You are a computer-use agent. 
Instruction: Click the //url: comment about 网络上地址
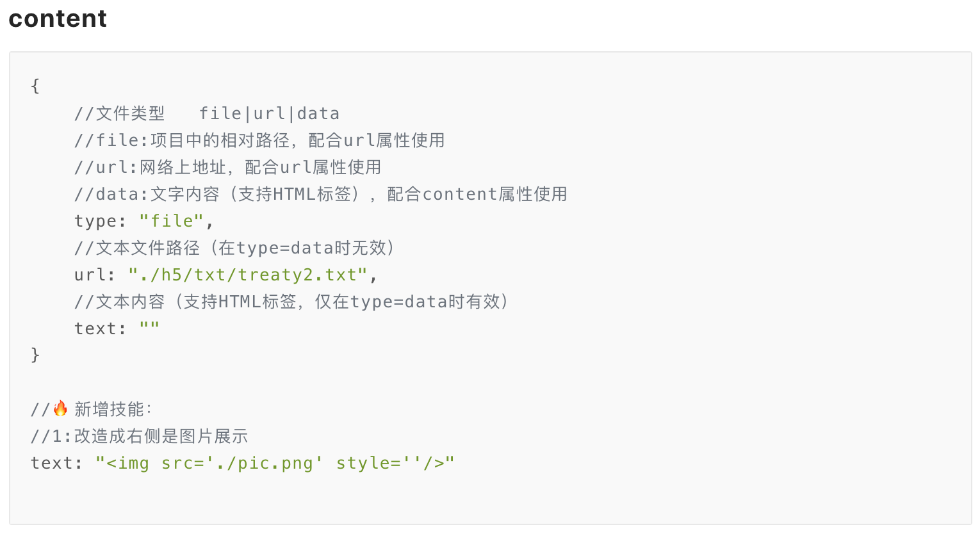227,167
